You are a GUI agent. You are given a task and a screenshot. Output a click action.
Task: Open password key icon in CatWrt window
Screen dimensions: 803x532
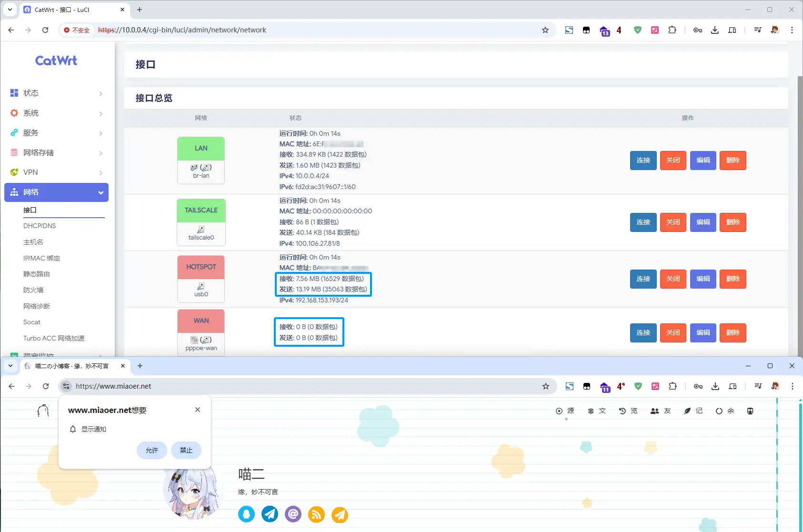tap(698, 30)
